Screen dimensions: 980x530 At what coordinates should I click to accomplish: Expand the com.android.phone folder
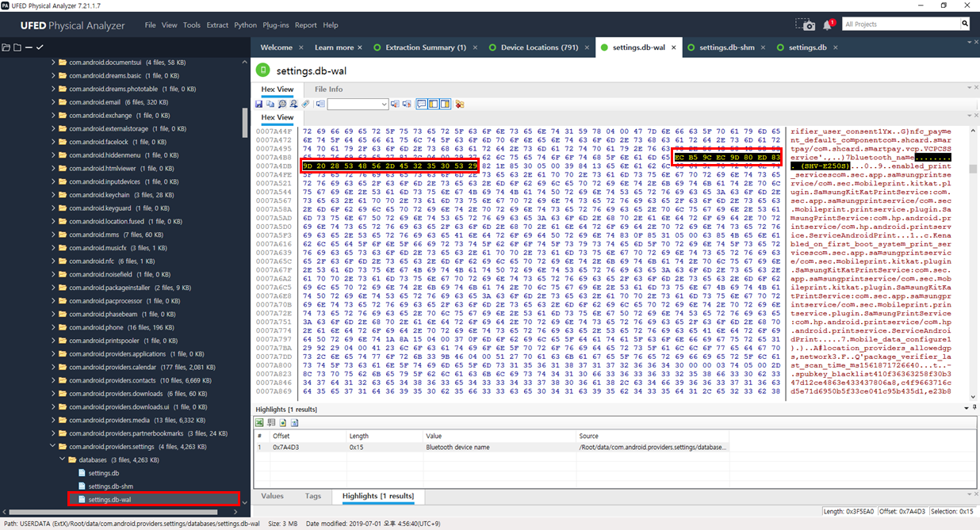53,327
